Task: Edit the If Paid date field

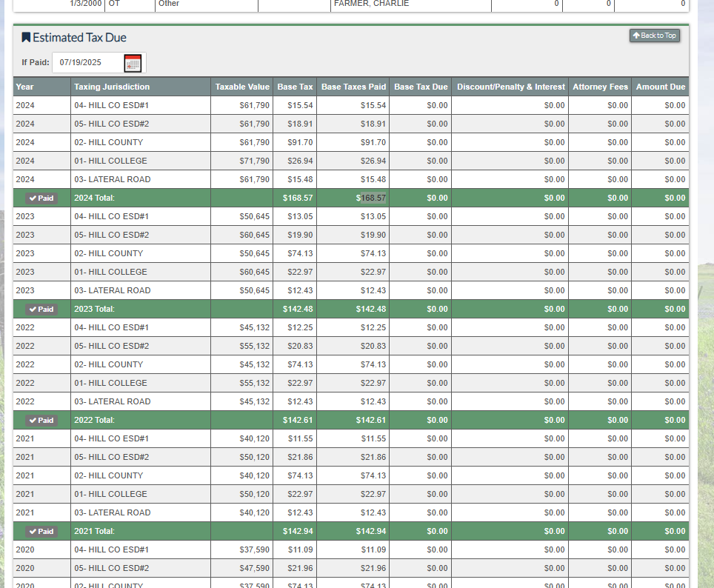Action: point(85,62)
